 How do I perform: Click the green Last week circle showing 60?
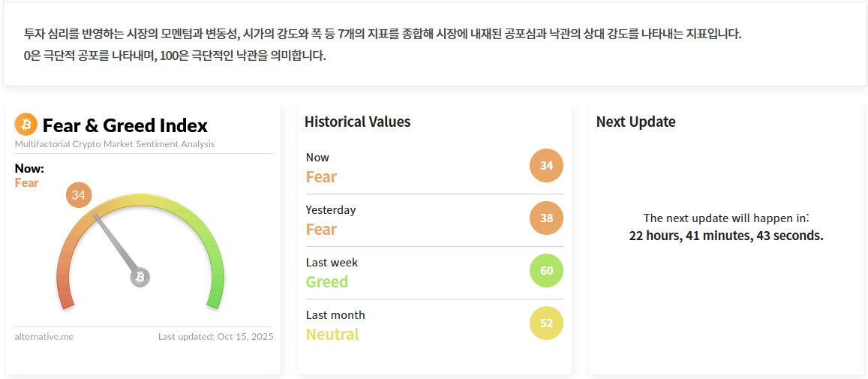pos(546,270)
